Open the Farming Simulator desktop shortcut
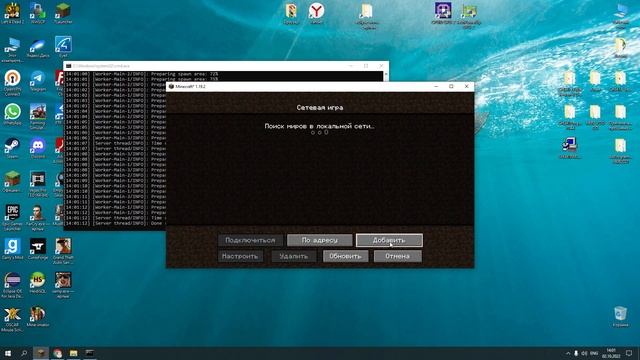Image resolution: width=640 pixels, height=360 pixels. [38, 116]
